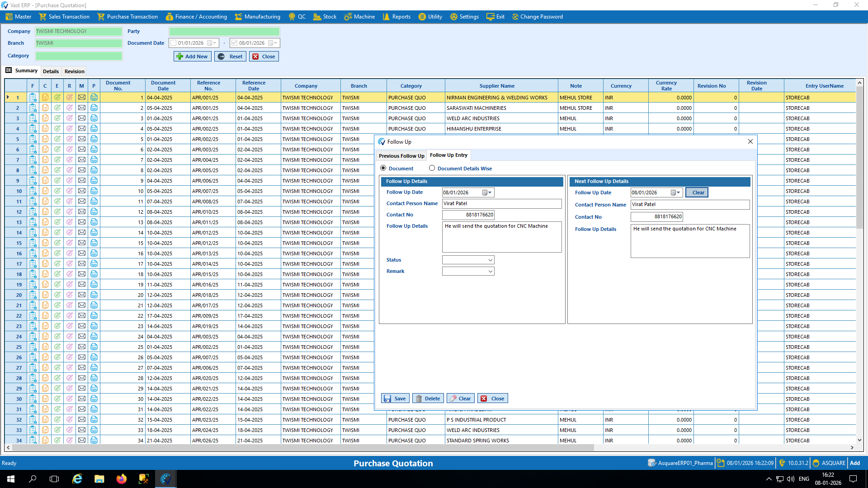Click the email envelope icon in row 2

tap(81, 108)
